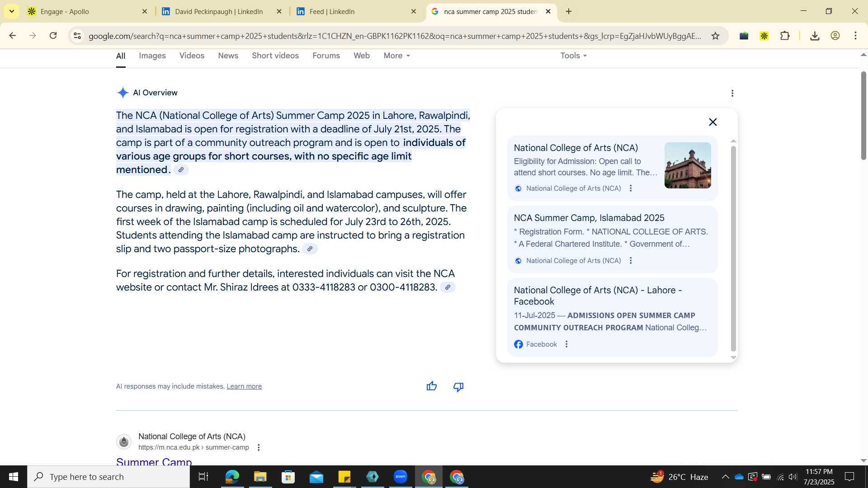Switch to Engage - Apollo browser tab
The height and width of the screenshot is (488, 868).
tap(86, 11)
